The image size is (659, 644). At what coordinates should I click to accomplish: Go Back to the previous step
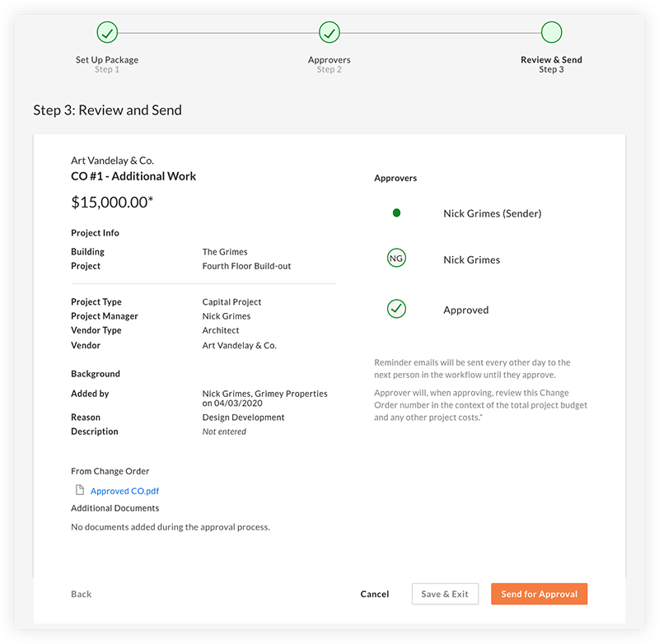click(x=81, y=594)
